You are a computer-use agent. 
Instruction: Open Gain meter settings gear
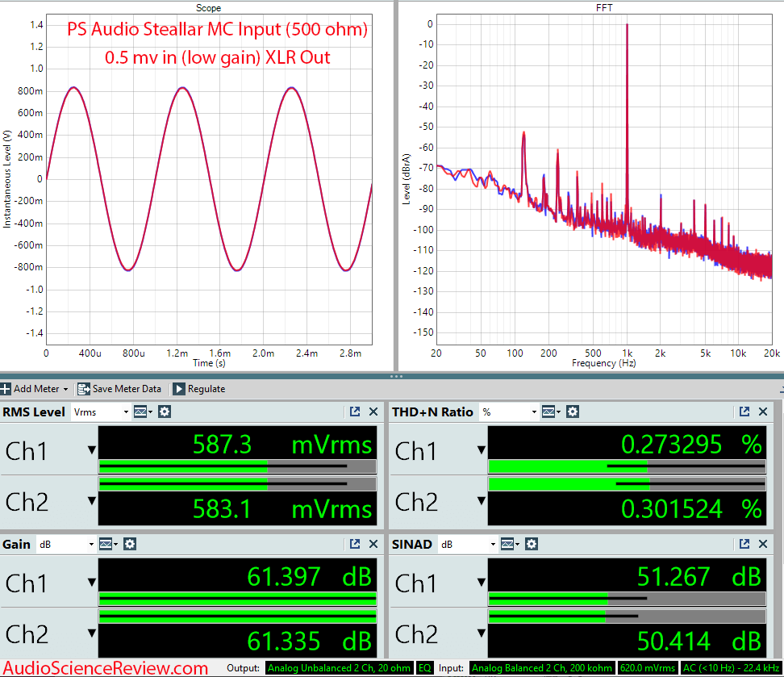point(130,544)
